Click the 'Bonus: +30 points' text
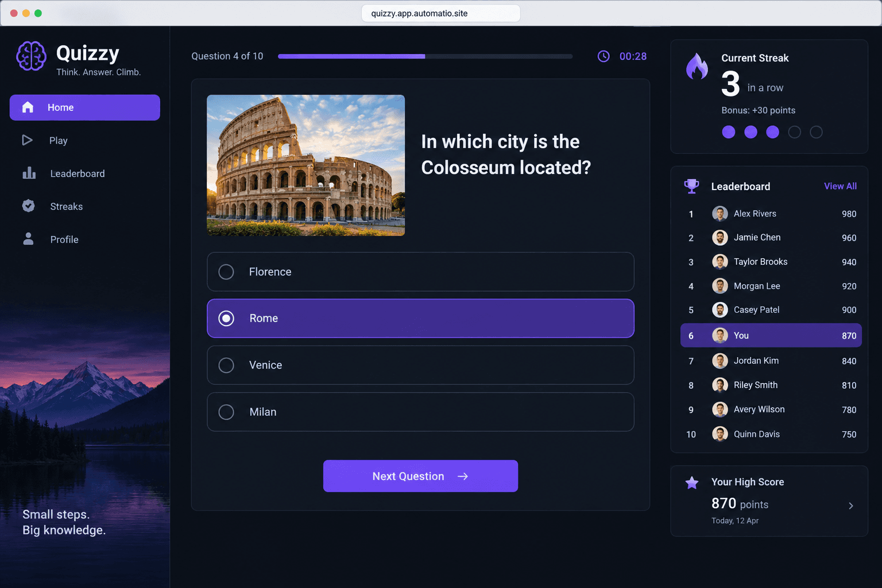This screenshot has width=882, height=588. coord(759,110)
